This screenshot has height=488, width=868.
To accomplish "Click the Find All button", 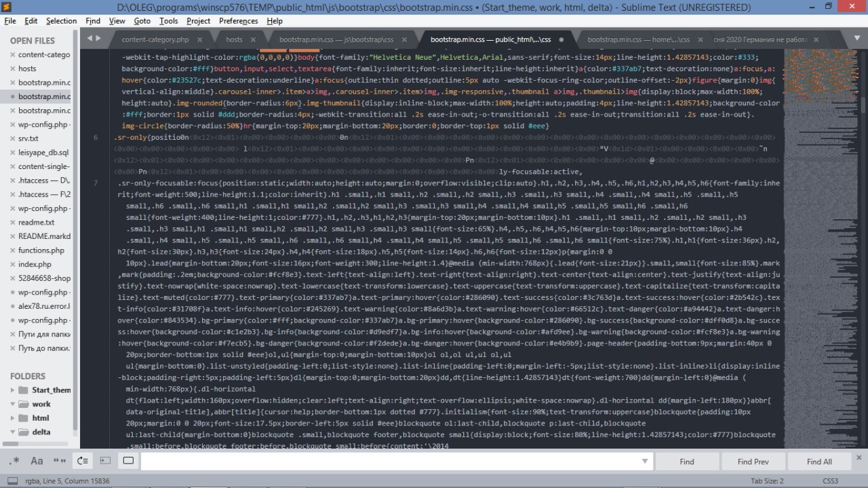I will [x=819, y=462].
